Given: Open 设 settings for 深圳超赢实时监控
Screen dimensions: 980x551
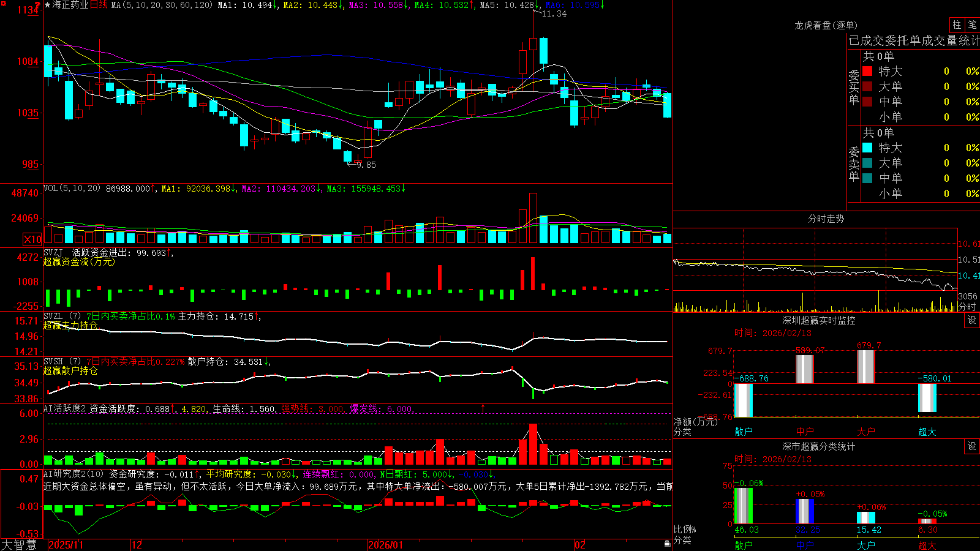Looking at the screenshot, I should (972, 320).
